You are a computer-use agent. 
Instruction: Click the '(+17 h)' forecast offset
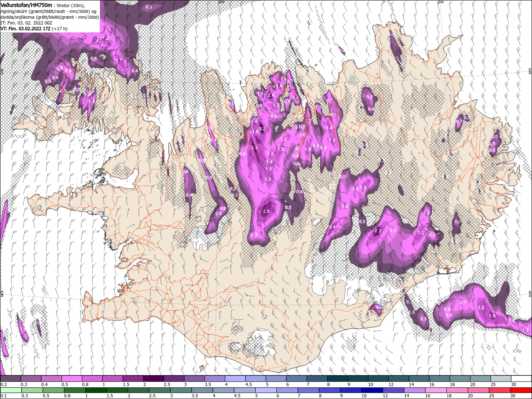click(x=60, y=29)
